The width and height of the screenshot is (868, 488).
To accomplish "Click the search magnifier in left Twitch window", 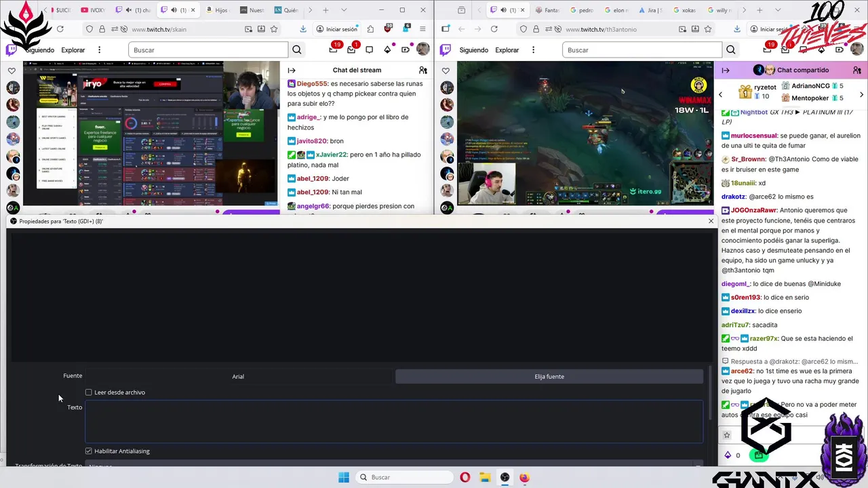I will click(x=297, y=50).
